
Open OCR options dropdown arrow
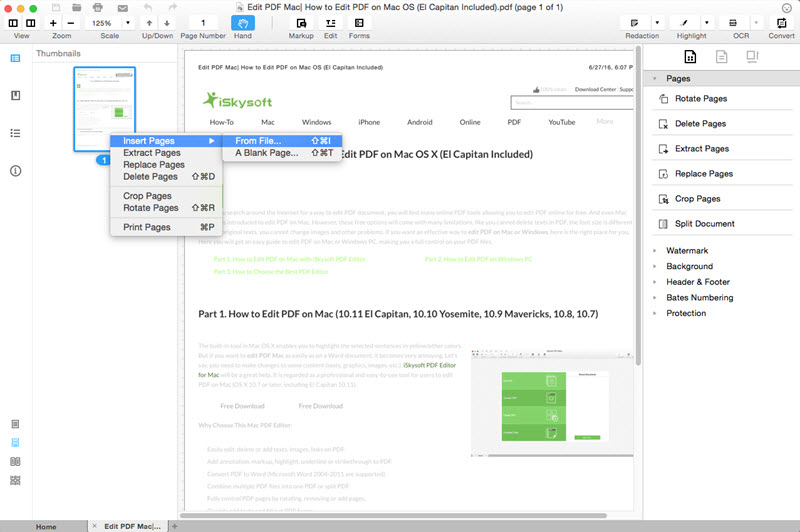pos(756,23)
